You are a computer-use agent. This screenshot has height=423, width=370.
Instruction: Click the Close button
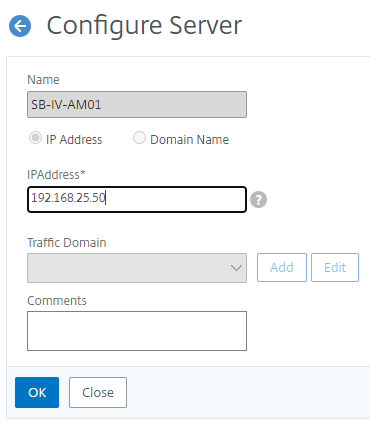coord(98,392)
